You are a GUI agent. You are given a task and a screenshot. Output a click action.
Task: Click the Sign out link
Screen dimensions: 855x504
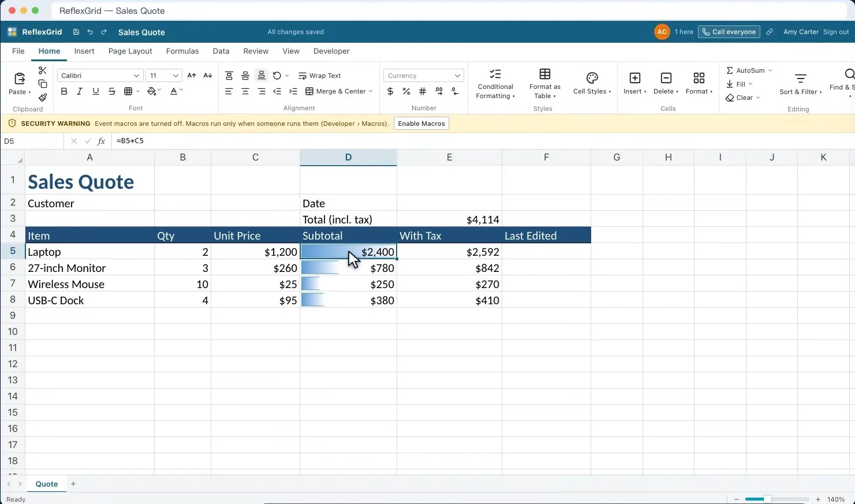836,32
